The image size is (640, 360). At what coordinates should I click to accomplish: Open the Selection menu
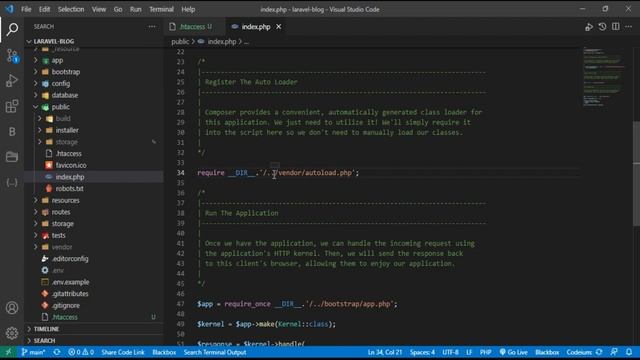[71, 9]
